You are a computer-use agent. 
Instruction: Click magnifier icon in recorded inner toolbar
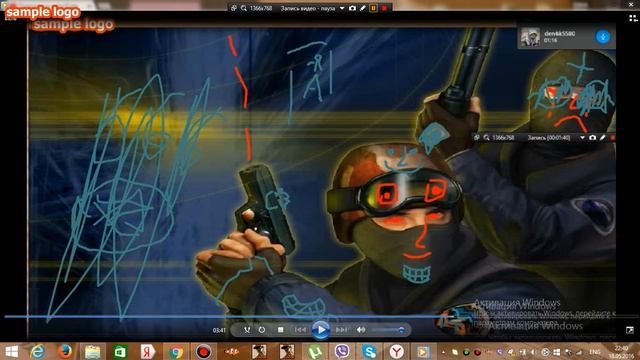(487, 138)
